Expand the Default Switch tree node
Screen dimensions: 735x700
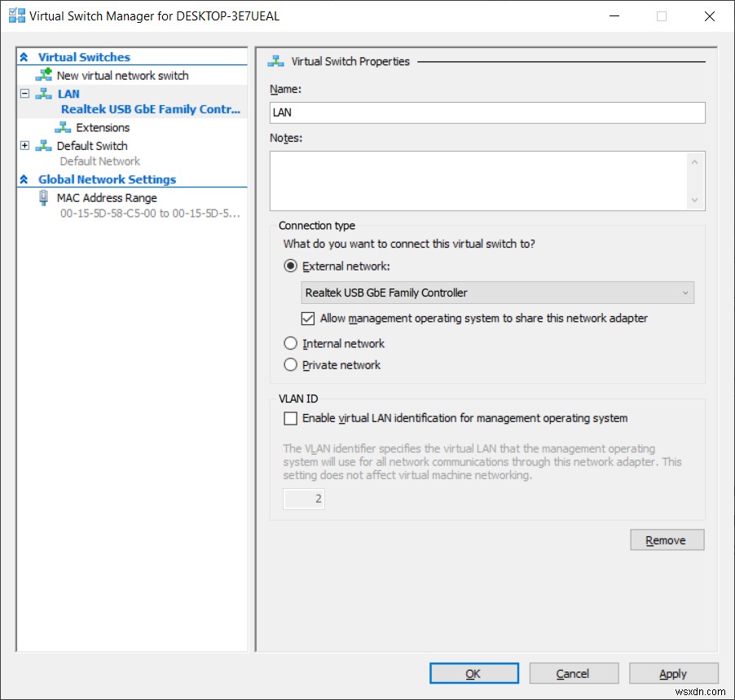pyautogui.click(x=24, y=146)
